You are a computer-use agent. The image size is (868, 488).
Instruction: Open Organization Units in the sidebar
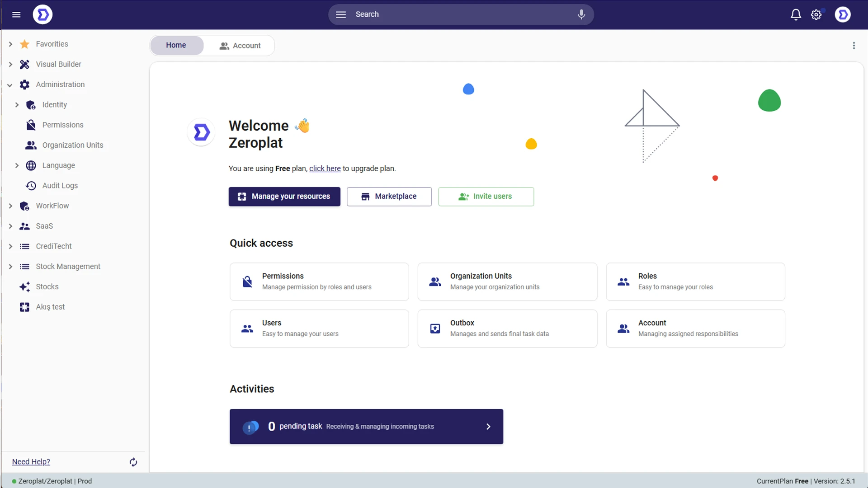(x=73, y=145)
